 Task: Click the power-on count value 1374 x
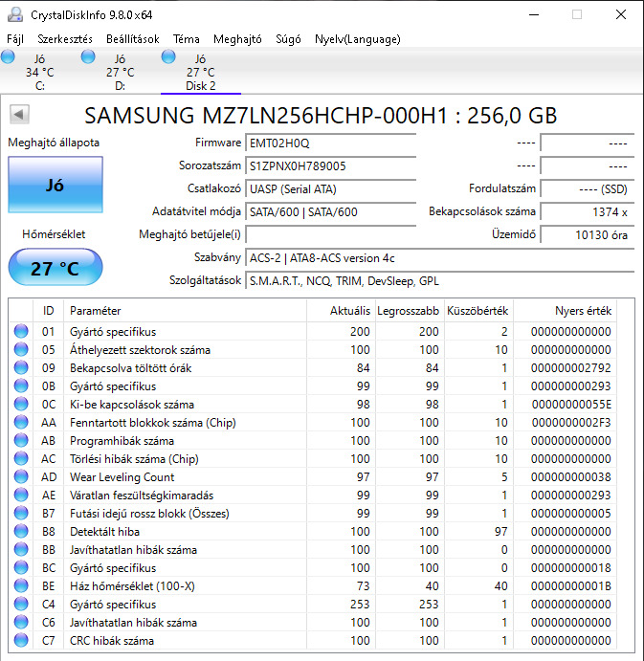point(588,211)
